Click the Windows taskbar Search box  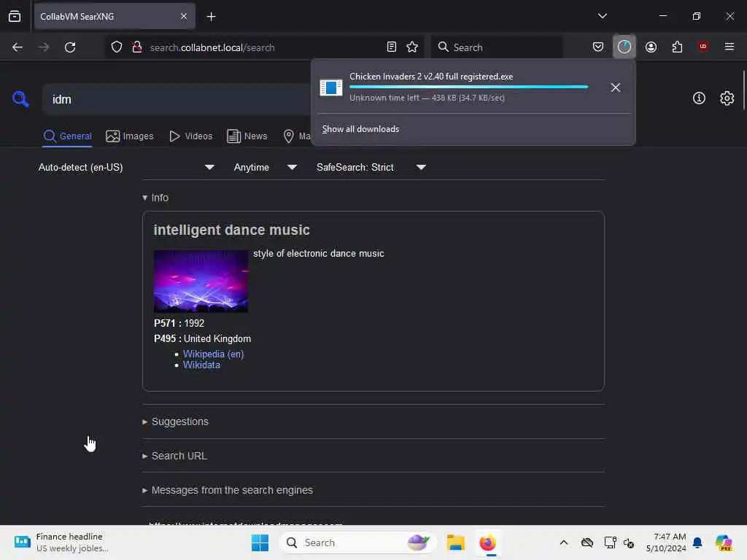pyautogui.click(x=358, y=542)
